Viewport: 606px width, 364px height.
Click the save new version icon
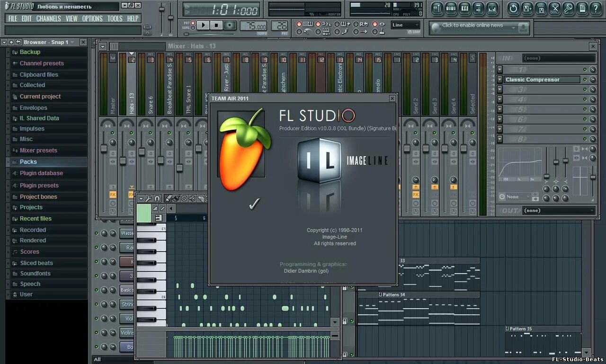(527, 8)
